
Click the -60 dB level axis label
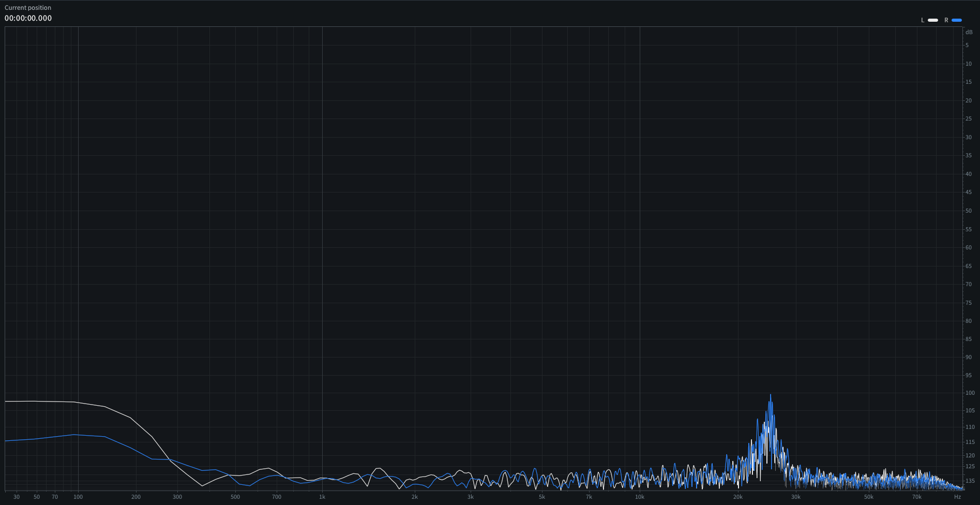[969, 247]
